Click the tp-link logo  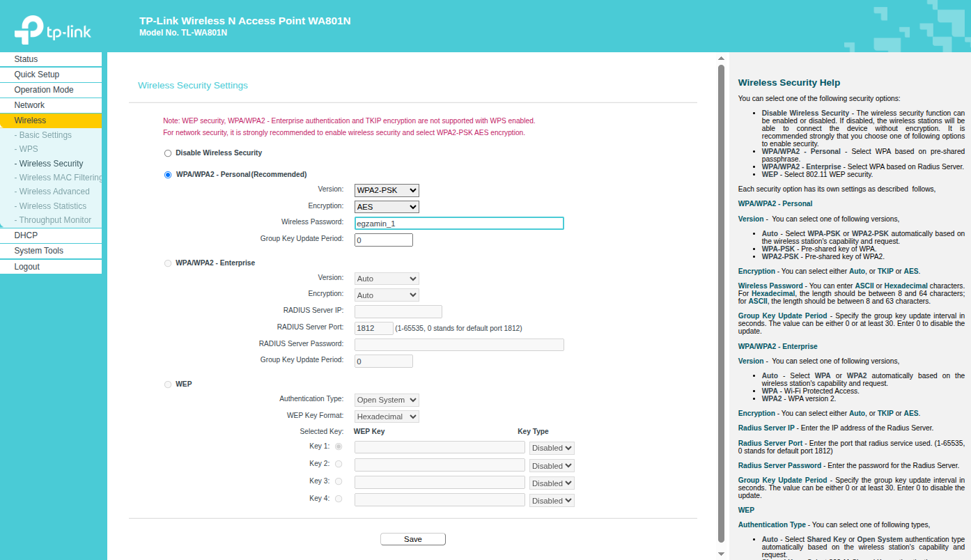53,30
